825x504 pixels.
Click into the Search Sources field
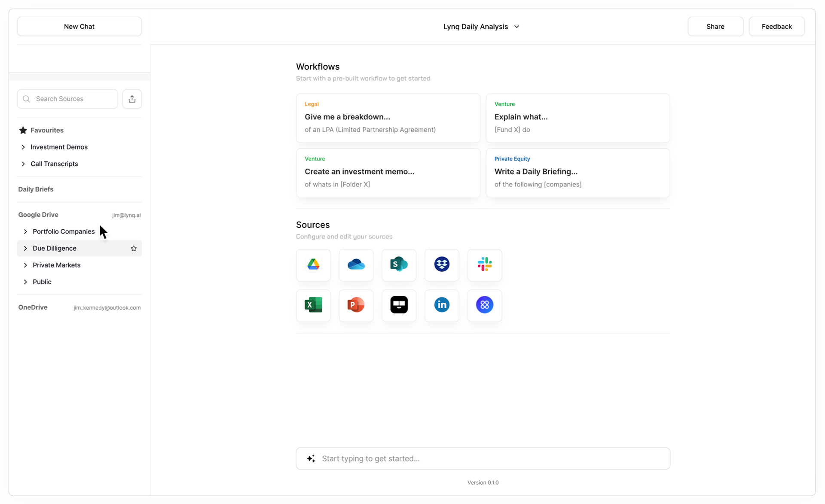[67, 99]
